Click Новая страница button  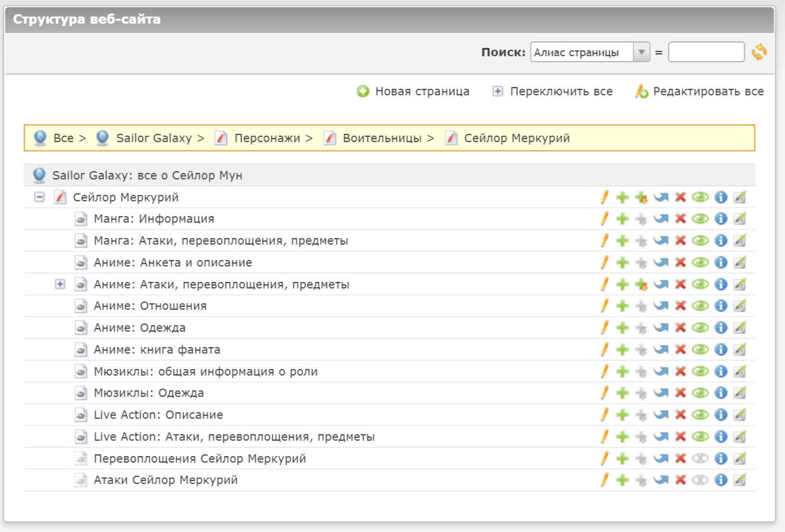click(413, 91)
